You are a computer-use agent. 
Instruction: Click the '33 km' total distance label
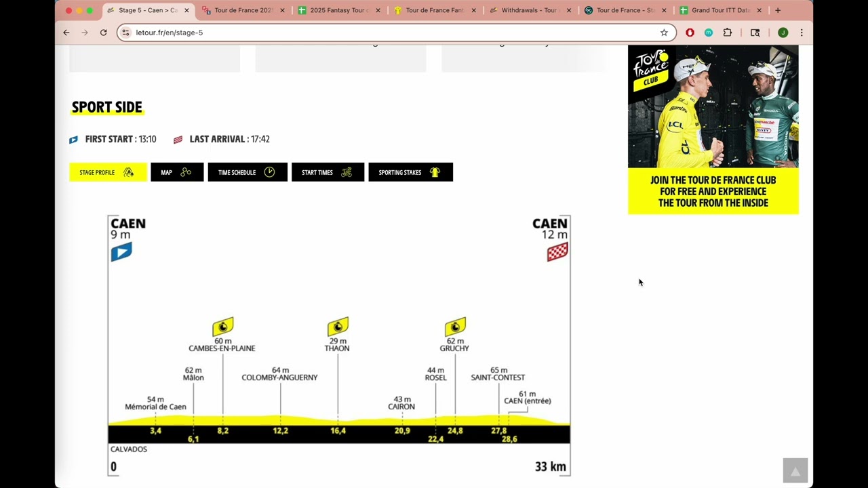tap(550, 466)
